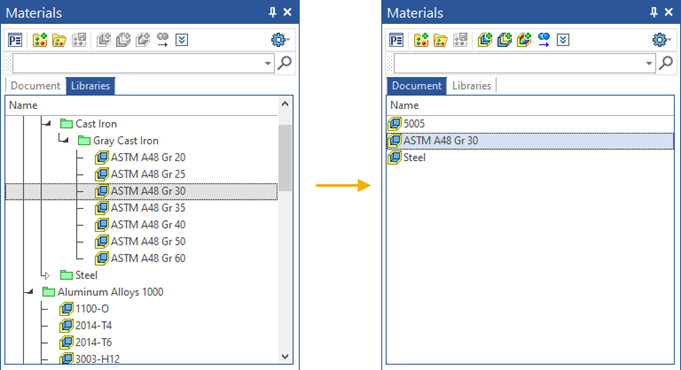Pin the right Materials panel
The image size is (681, 370).
[654, 12]
